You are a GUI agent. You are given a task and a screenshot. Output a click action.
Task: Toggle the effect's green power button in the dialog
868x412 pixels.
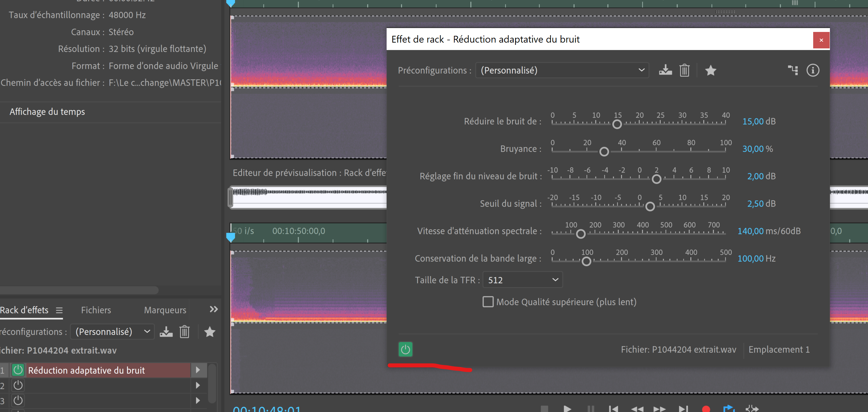pos(405,349)
